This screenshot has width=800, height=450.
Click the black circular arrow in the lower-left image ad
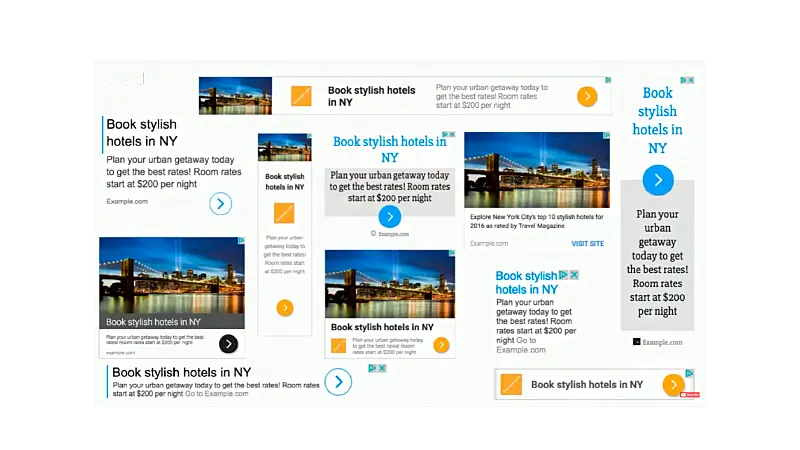click(x=229, y=344)
